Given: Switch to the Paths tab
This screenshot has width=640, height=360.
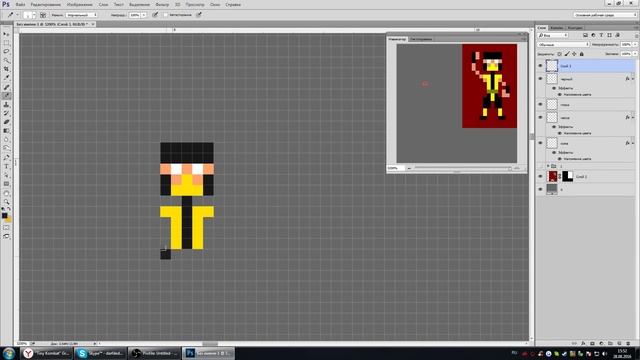Looking at the screenshot, I should pos(575,28).
